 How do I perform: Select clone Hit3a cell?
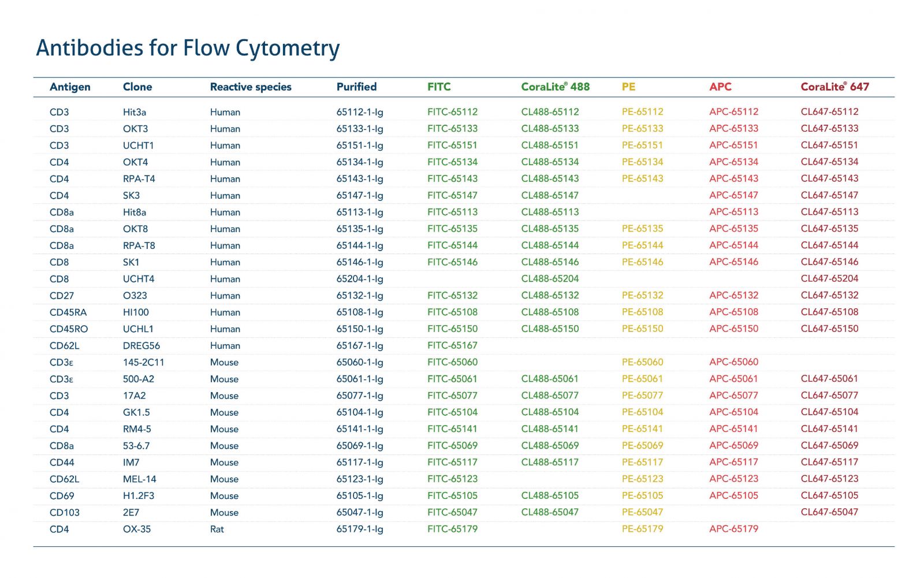point(135,112)
